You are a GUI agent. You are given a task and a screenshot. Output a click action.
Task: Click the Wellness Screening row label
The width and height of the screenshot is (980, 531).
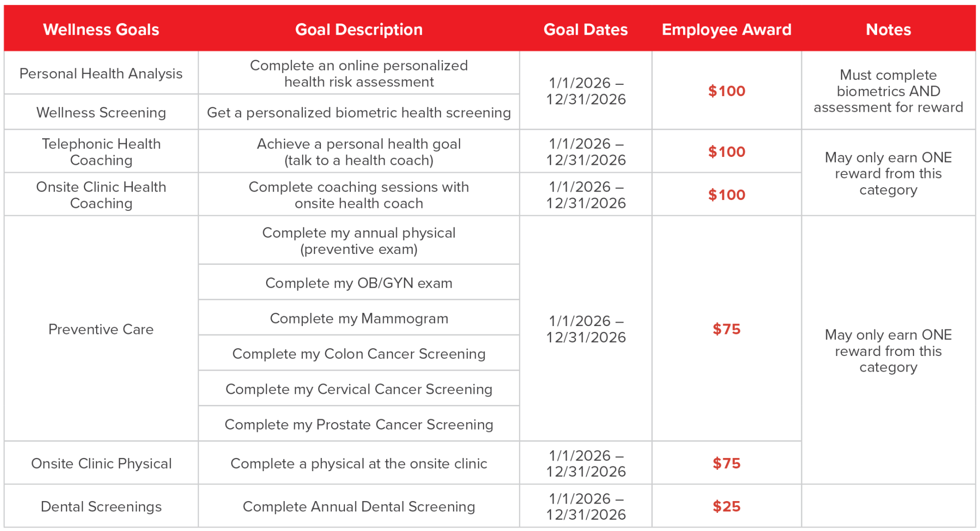point(101,112)
